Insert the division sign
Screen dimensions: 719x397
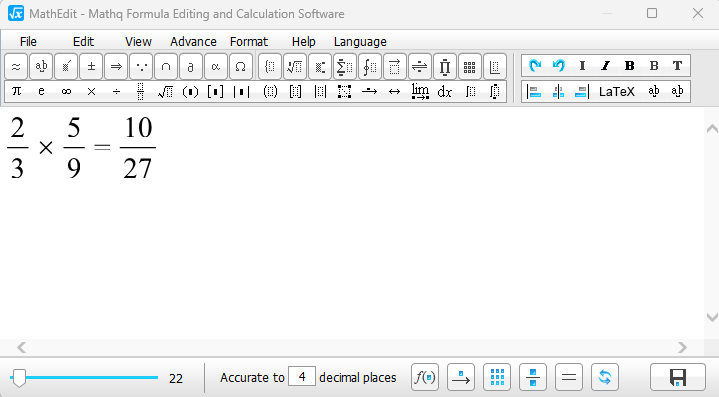pos(116,91)
